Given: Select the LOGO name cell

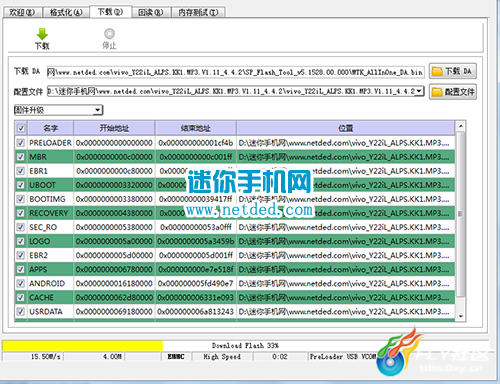Looking at the screenshot, I should (x=50, y=241).
